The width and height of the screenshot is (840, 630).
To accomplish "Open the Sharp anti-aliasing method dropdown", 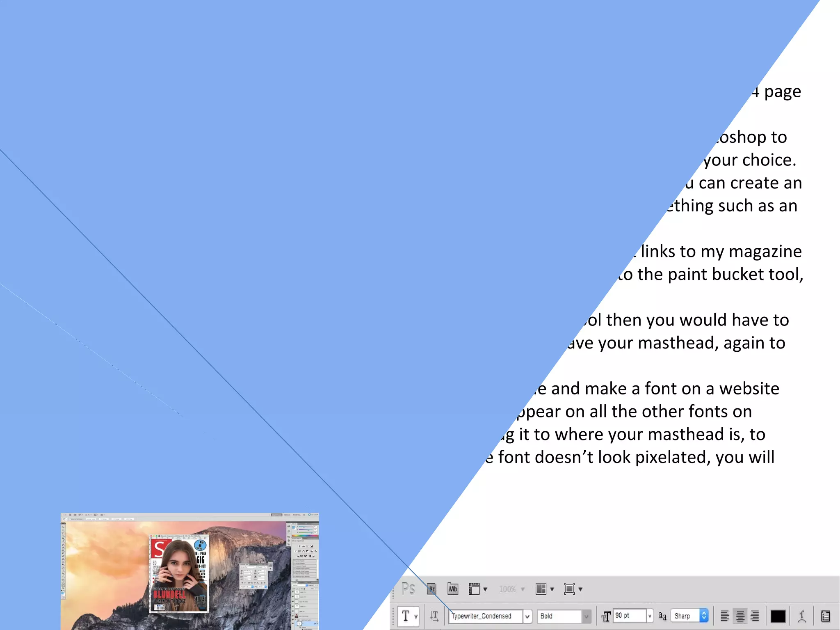I will coord(704,616).
